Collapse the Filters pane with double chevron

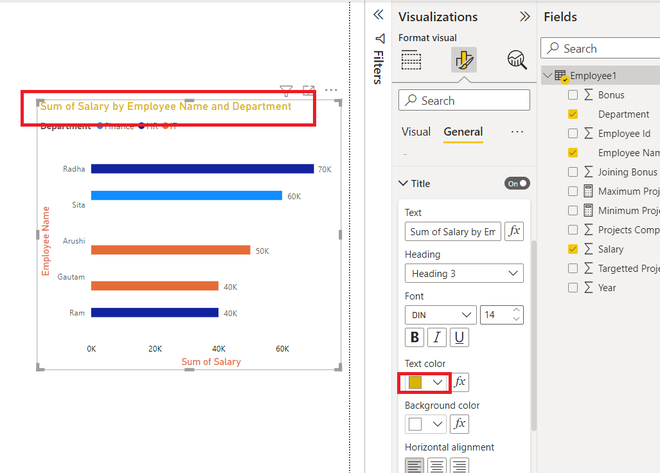pyautogui.click(x=378, y=15)
